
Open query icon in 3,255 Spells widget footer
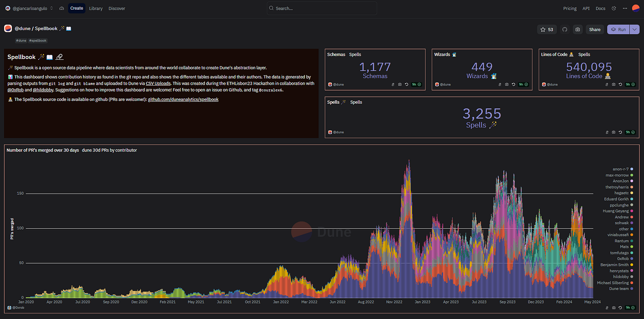[607, 133]
